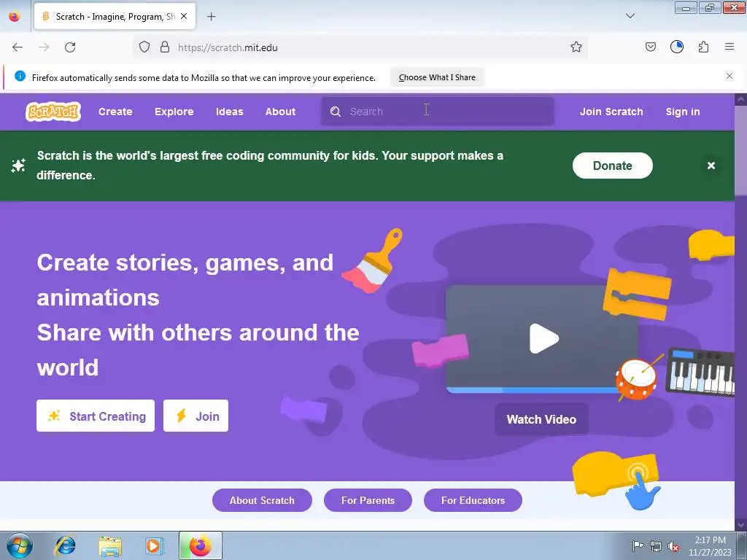Click the taskbar clock showing 2:17 PM

point(710,546)
